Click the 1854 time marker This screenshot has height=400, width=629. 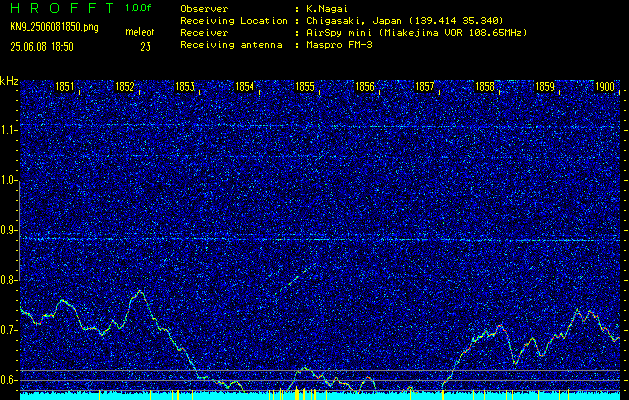[244, 87]
